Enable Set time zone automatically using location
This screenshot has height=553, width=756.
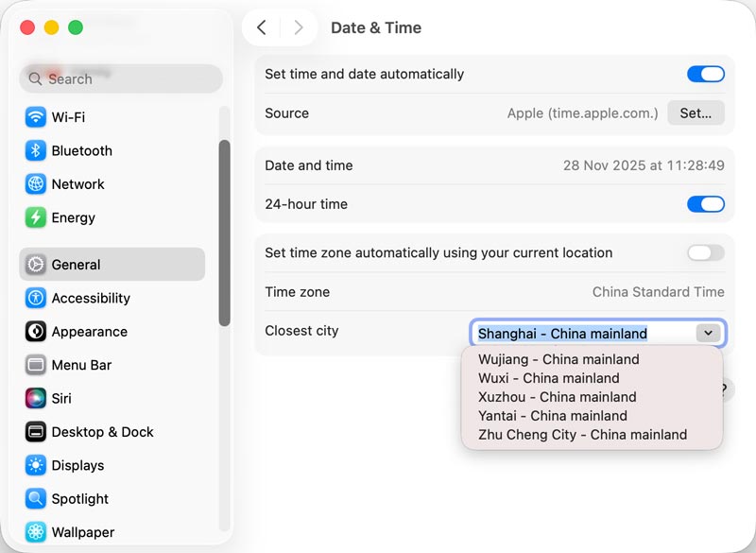pos(706,252)
